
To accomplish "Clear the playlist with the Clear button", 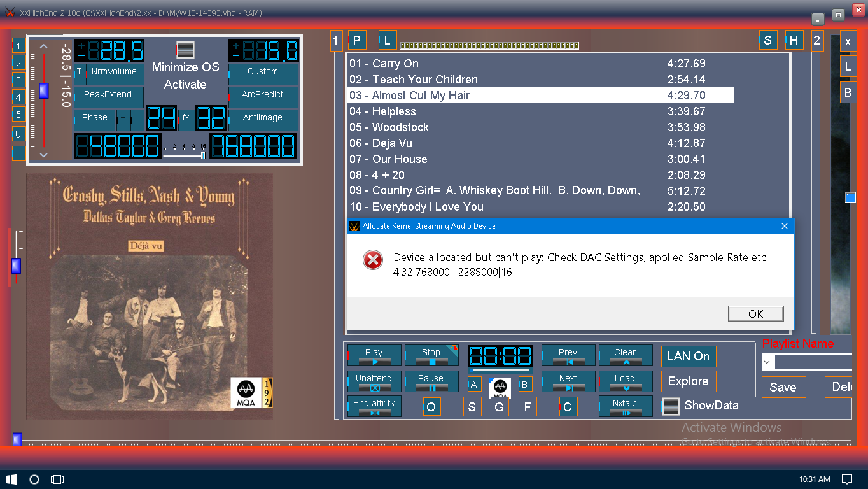I will [x=626, y=355].
